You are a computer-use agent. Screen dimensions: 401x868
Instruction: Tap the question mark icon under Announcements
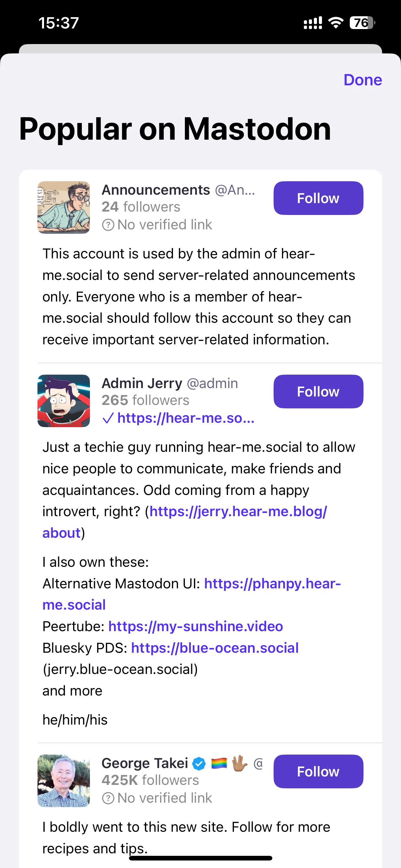point(108,225)
